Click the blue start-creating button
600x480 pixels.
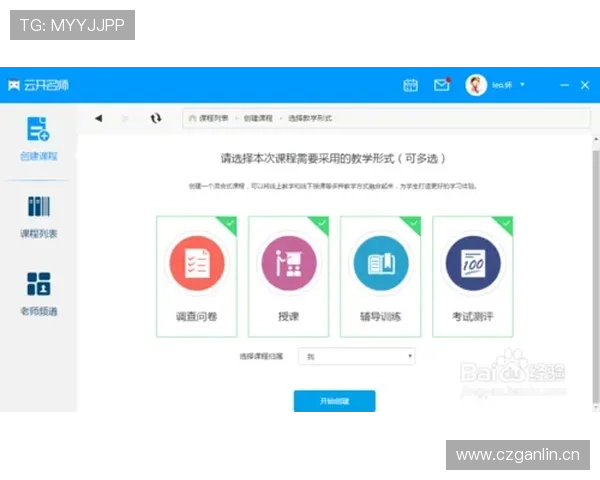point(334,401)
